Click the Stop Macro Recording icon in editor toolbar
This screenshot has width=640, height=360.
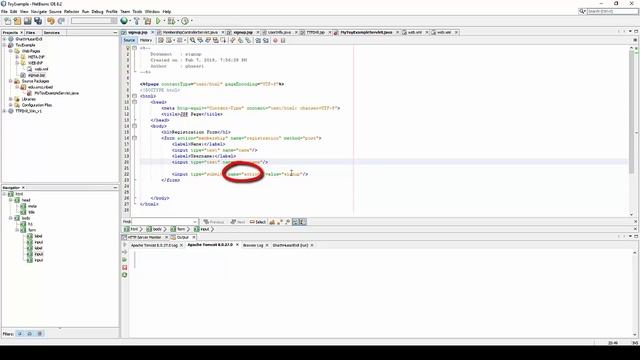(x=283, y=40)
